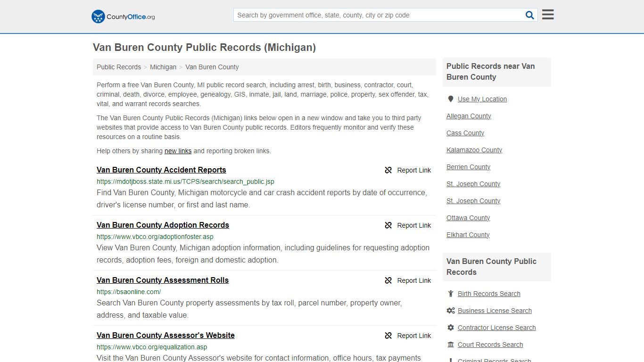Click the broken-link icon for Accident Reports
Viewport: 644px width, 362px height.
pos(388,170)
